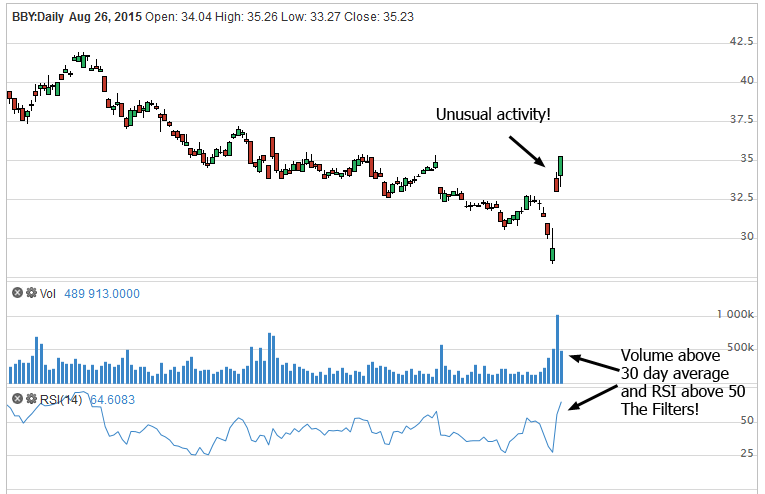Screen dimensions: 765x494
Task: Click the 37.5 price axis label
Action: (x=742, y=119)
